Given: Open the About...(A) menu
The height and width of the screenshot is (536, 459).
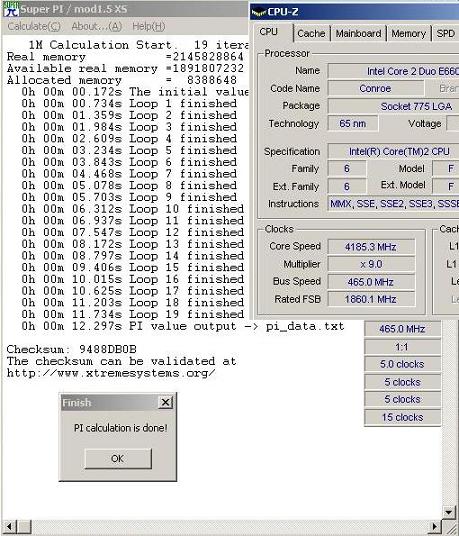Looking at the screenshot, I should (97, 26).
